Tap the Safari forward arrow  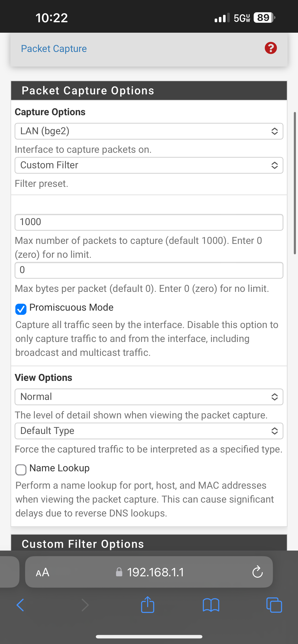85,605
